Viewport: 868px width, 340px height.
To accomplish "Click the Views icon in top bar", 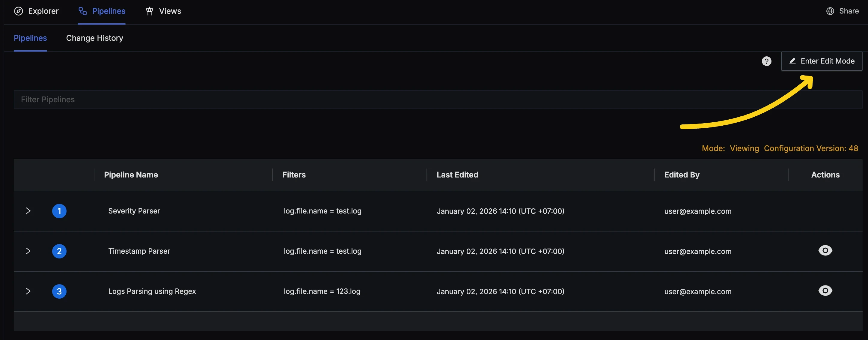I will (149, 11).
